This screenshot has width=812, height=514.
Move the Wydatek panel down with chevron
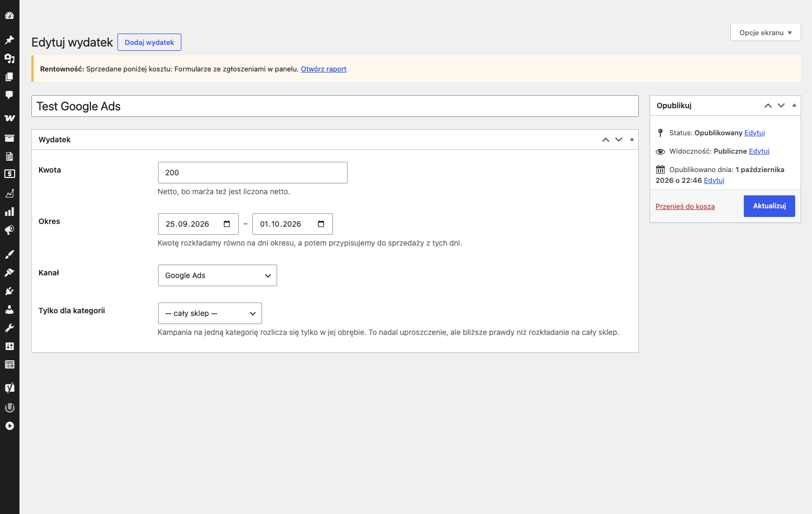coord(619,140)
